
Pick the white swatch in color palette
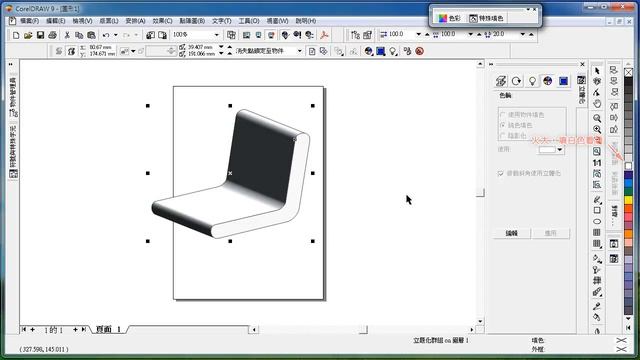tap(629, 166)
